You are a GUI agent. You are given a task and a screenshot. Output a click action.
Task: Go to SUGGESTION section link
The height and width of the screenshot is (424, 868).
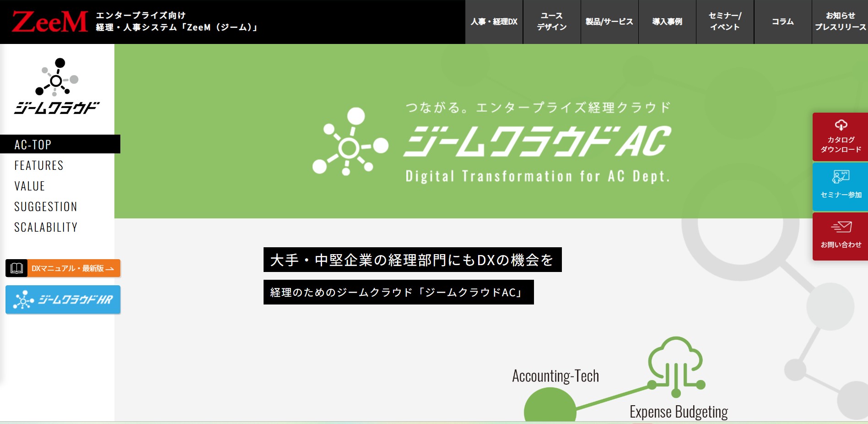(x=46, y=207)
